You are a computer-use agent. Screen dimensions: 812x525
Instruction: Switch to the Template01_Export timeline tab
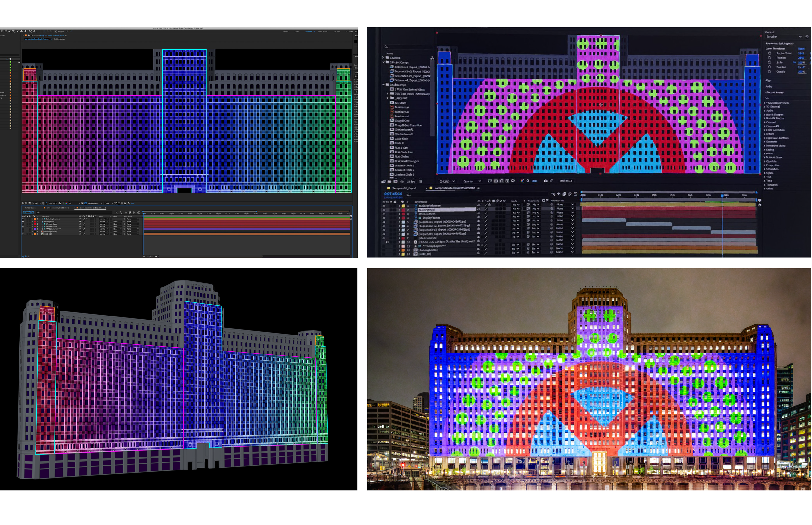tap(404, 188)
